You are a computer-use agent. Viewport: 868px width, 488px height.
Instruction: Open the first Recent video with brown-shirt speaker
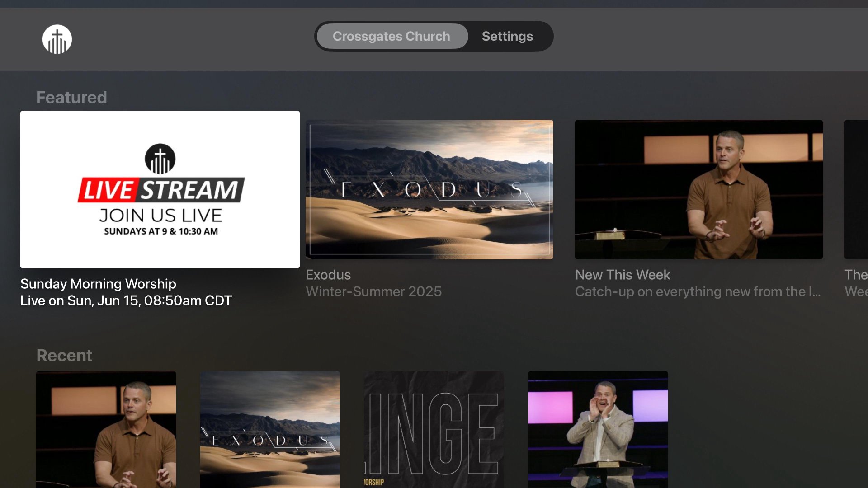click(x=106, y=429)
